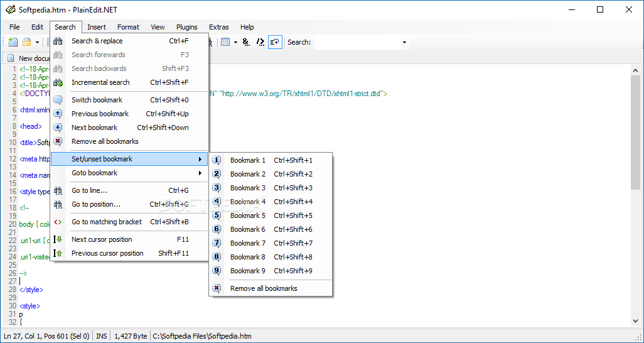This screenshot has height=343, width=644.
Task: Open the Help menu
Action: click(x=247, y=27)
